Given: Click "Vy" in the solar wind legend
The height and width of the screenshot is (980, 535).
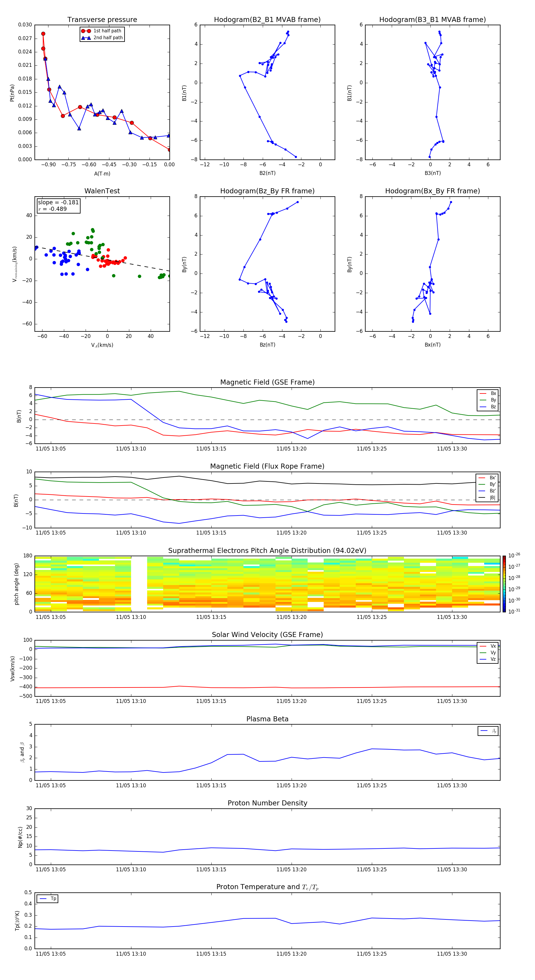Looking at the screenshot, I should (493, 653).
